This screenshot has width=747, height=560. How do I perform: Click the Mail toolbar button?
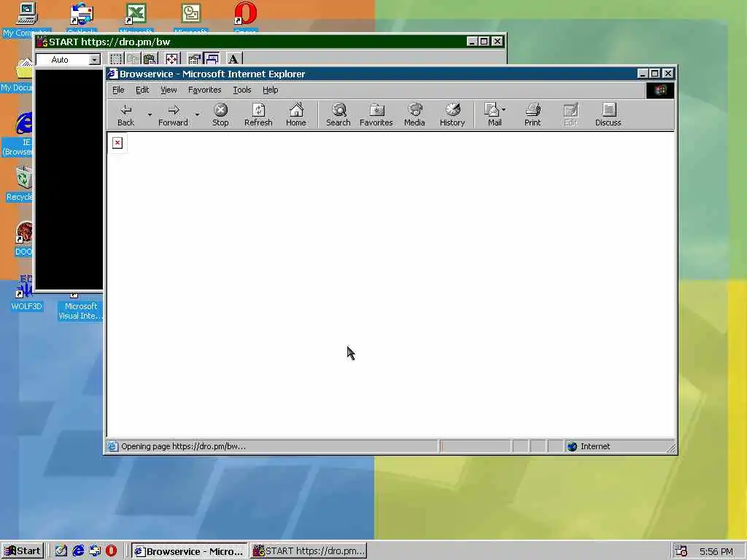(x=492, y=114)
